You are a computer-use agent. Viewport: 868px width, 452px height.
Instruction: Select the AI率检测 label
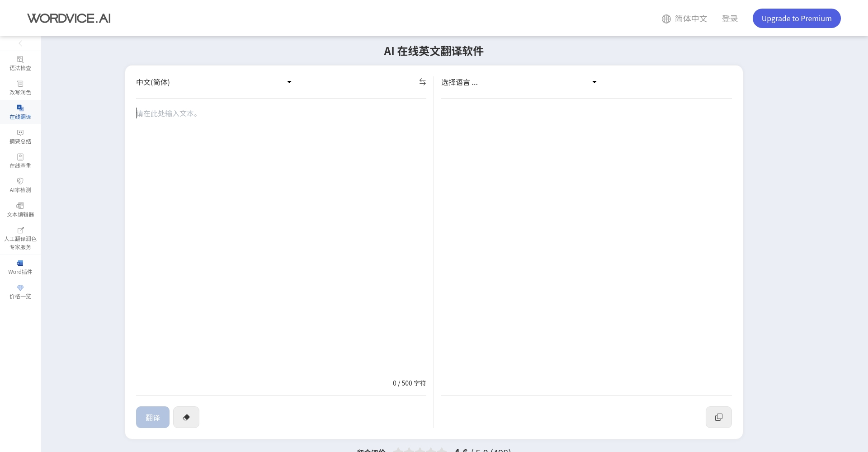(x=20, y=190)
